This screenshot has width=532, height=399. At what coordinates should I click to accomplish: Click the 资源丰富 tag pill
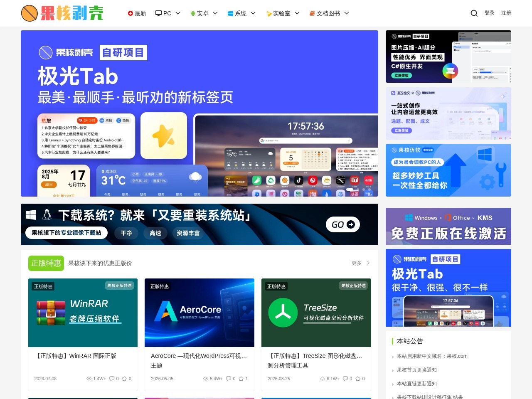pos(188,233)
